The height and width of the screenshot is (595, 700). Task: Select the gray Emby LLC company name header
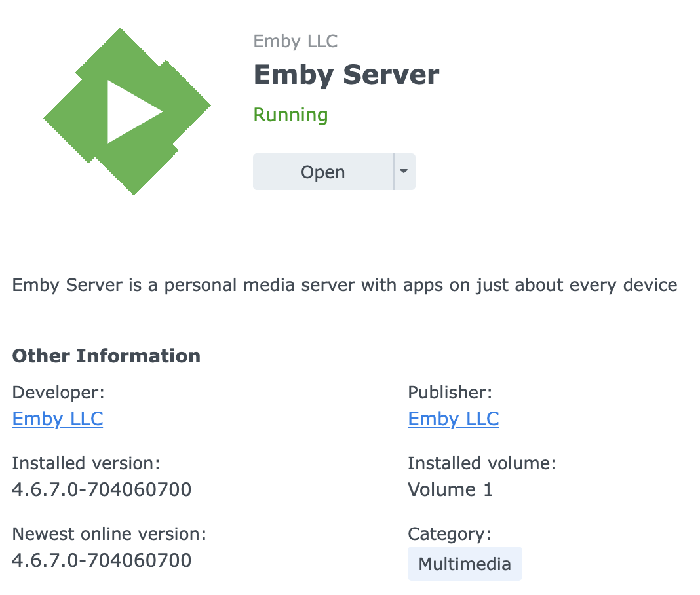point(296,41)
